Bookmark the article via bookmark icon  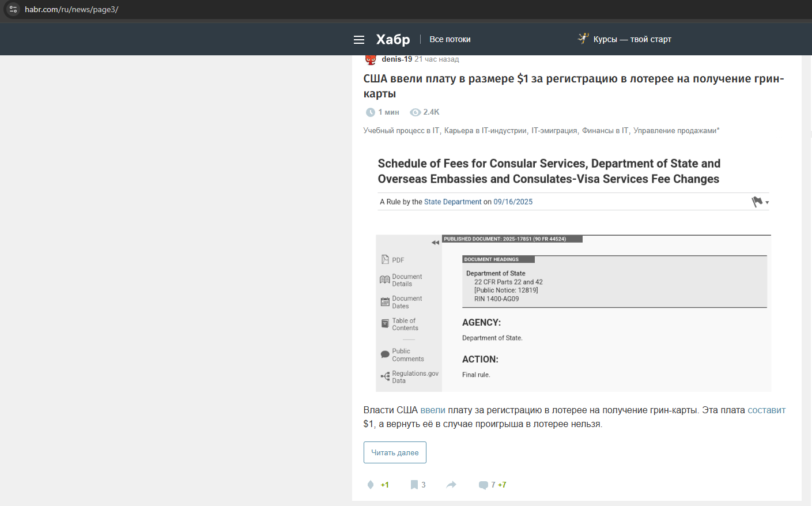pyautogui.click(x=414, y=485)
